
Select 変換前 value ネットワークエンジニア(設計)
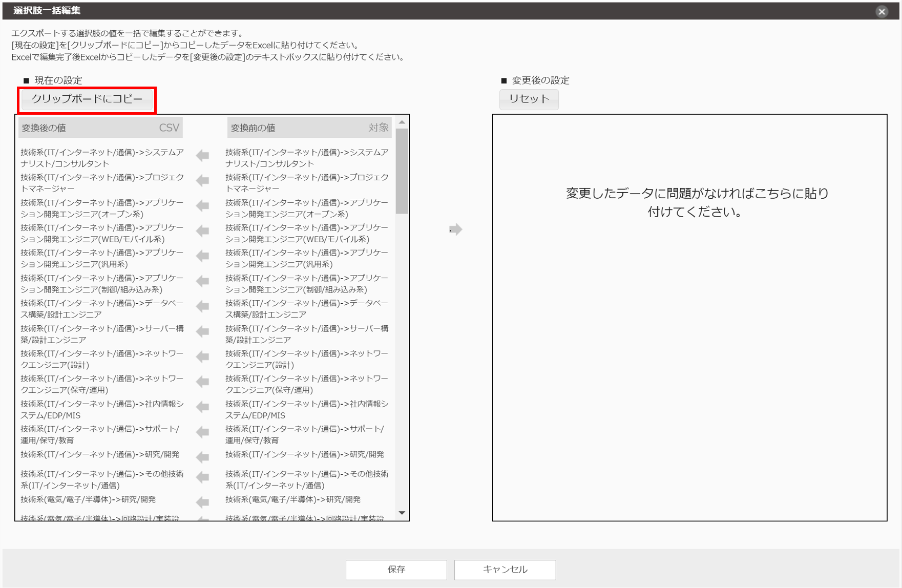click(307, 359)
